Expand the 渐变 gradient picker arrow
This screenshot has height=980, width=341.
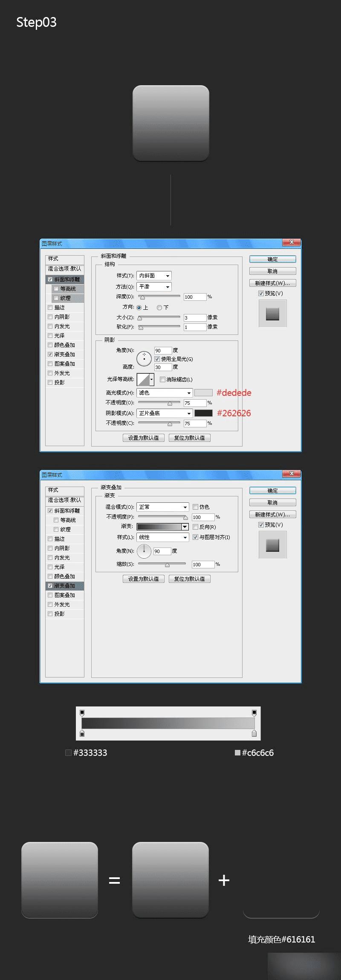pyautogui.click(x=185, y=527)
